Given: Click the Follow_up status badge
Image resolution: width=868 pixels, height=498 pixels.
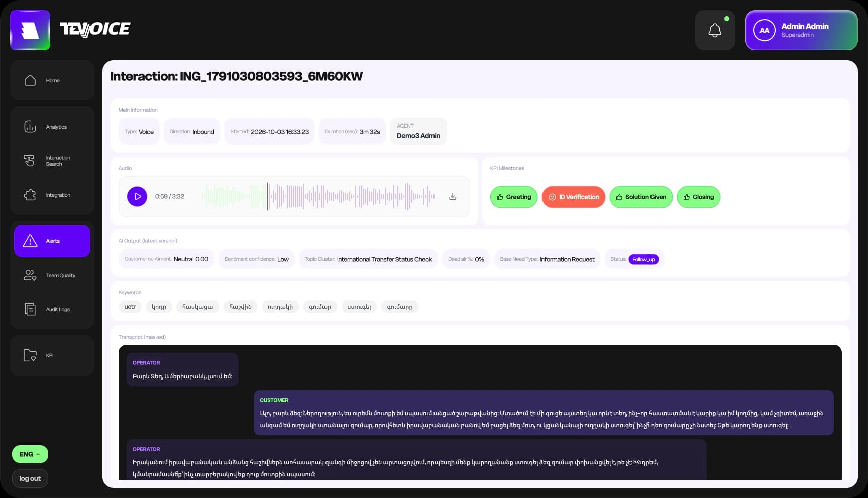Looking at the screenshot, I should click(643, 259).
